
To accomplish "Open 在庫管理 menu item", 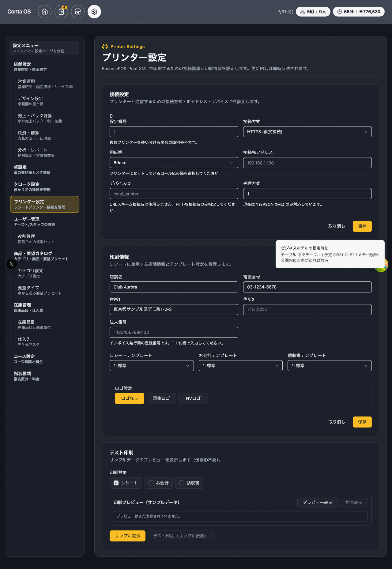I will (45, 307).
